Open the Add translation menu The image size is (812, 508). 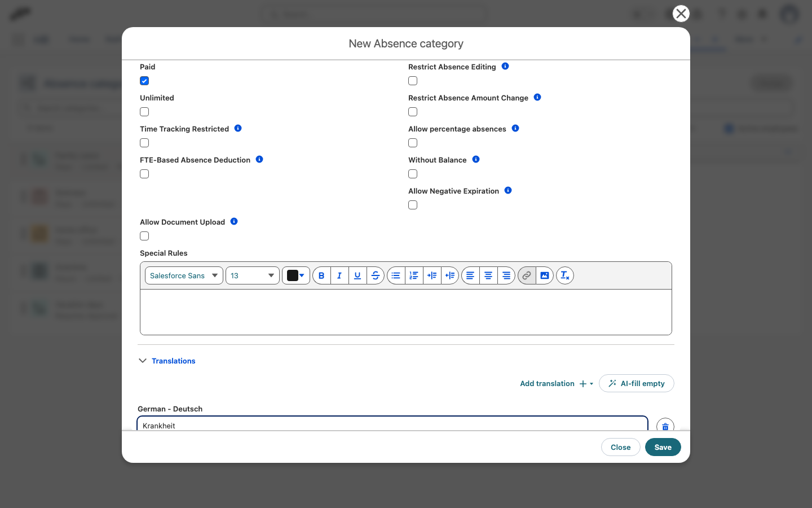point(557,383)
